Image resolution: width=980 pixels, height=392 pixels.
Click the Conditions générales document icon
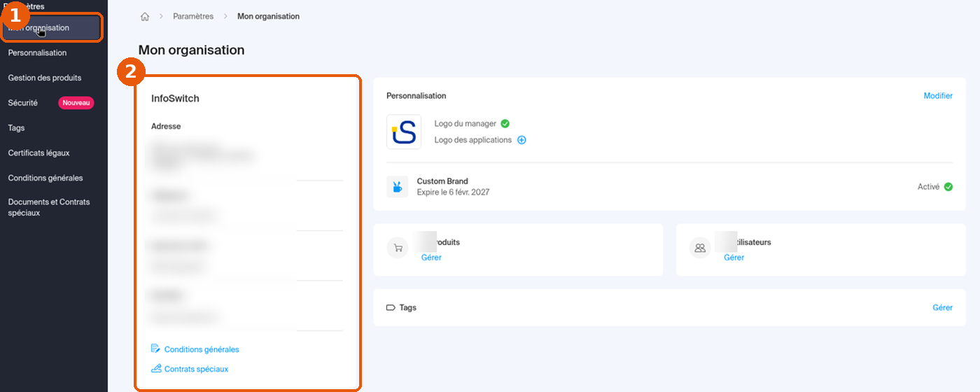tap(156, 349)
